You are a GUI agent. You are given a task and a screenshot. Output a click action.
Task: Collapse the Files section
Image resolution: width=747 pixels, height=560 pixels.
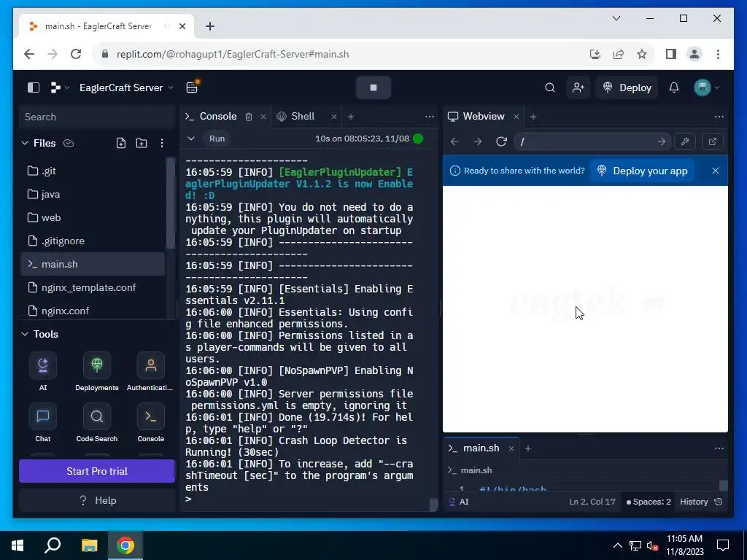coord(25,143)
